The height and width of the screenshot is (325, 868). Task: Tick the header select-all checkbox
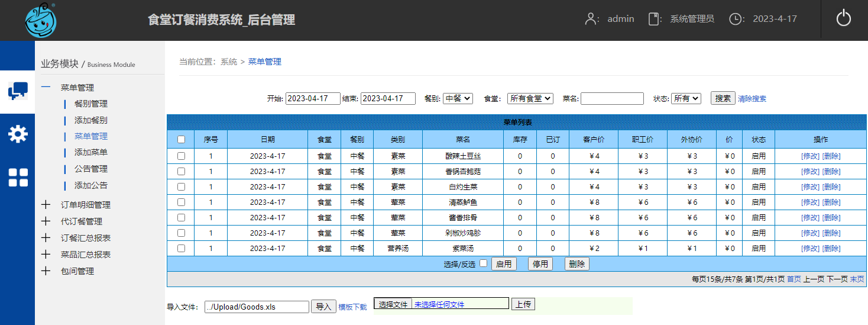181,140
